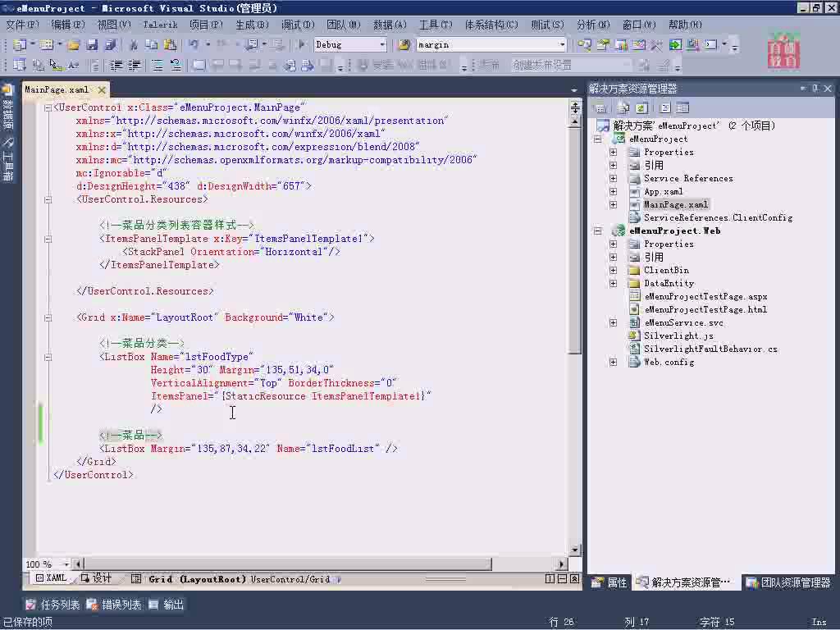This screenshot has width=840, height=630.
Task: Click the Grid (LayoutRoot) breadcrumb selector
Action: pos(197,579)
